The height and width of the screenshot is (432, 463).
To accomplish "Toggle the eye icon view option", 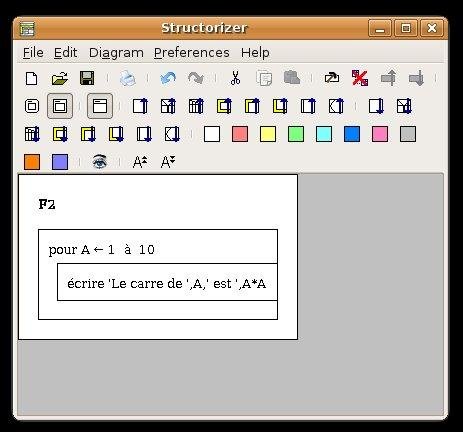I will click(100, 162).
